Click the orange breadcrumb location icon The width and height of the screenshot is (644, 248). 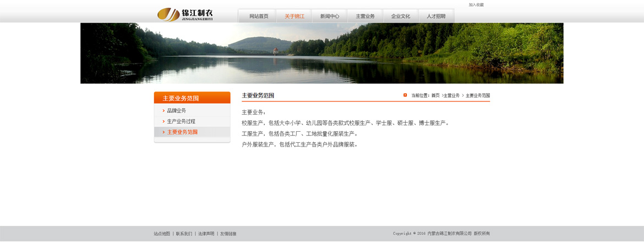pyautogui.click(x=405, y=95)
